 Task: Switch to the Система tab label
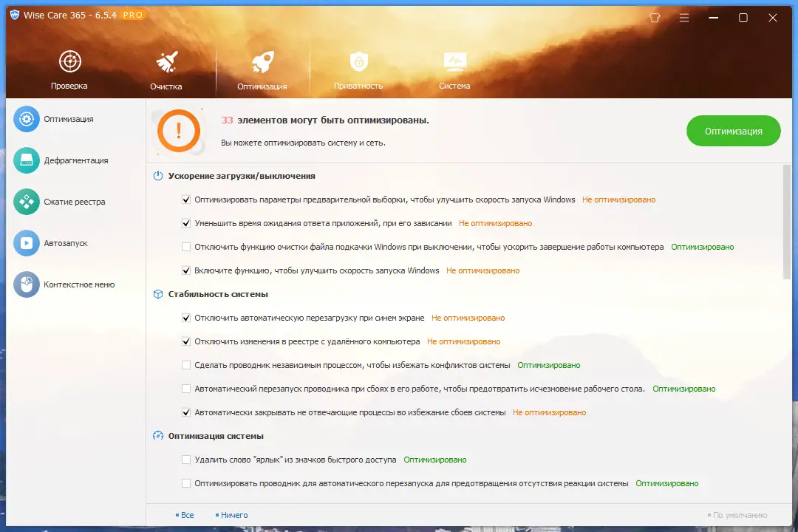(x=454, y=86)
